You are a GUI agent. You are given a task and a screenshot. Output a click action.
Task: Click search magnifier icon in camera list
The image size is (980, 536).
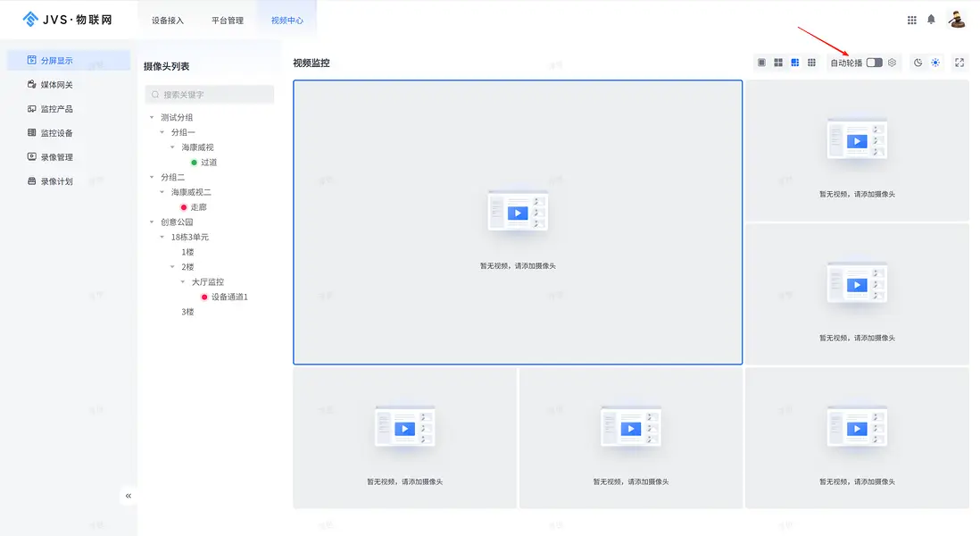(x=155, y=95)
